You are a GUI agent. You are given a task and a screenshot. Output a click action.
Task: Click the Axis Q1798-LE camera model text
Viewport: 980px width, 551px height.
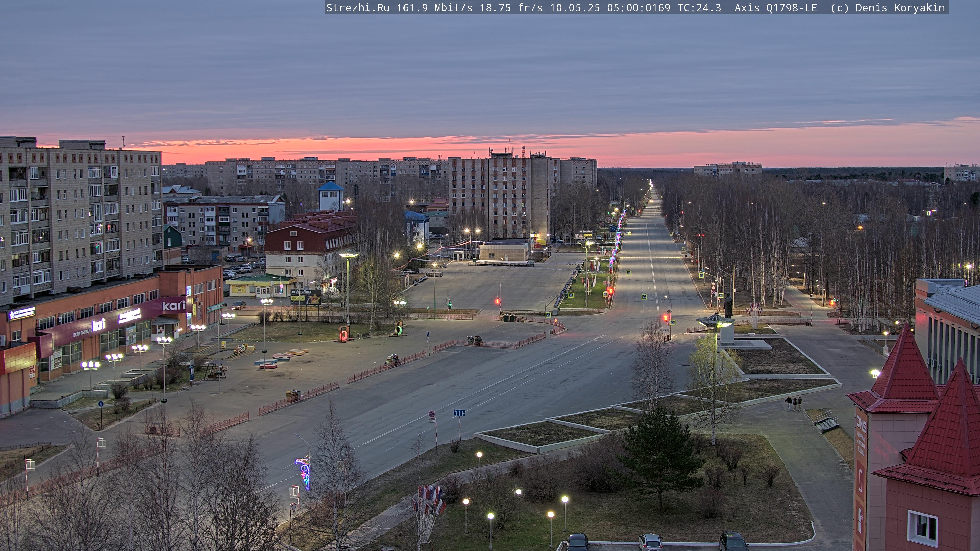coord(776,8)
